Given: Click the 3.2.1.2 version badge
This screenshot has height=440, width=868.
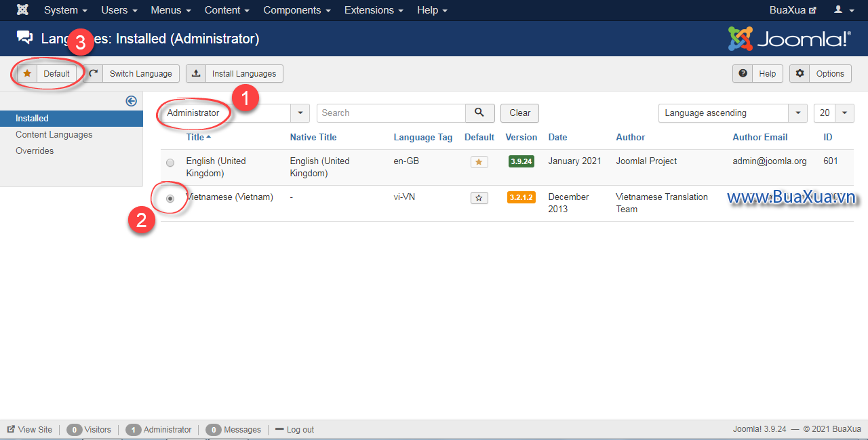Looking at the screenshot, I should (x=521, y=197).
